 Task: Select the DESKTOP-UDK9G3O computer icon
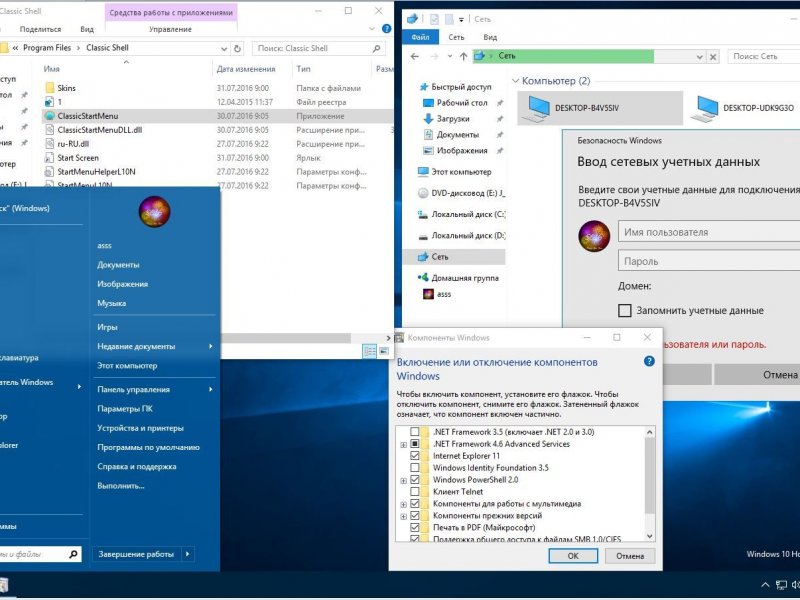tap(704, 108)
